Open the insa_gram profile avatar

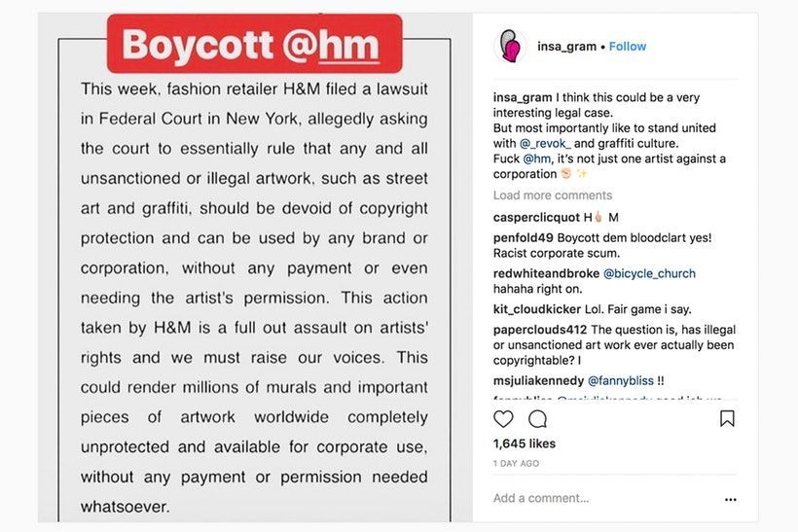(509, 46)
